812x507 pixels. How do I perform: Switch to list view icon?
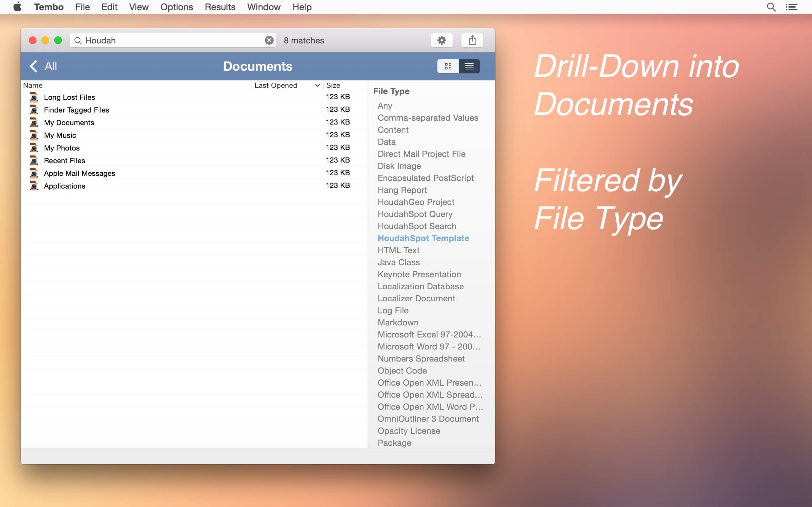pos(469,65)
